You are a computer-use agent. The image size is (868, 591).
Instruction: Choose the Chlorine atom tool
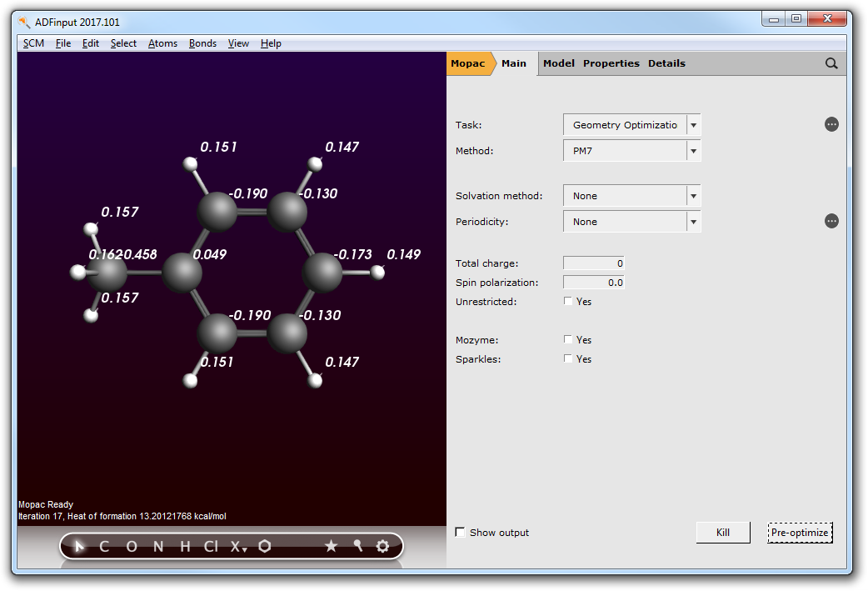click(211, 547)
